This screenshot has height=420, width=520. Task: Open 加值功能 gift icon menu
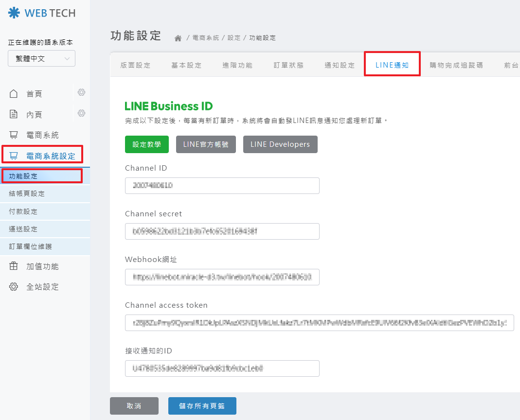14,266
